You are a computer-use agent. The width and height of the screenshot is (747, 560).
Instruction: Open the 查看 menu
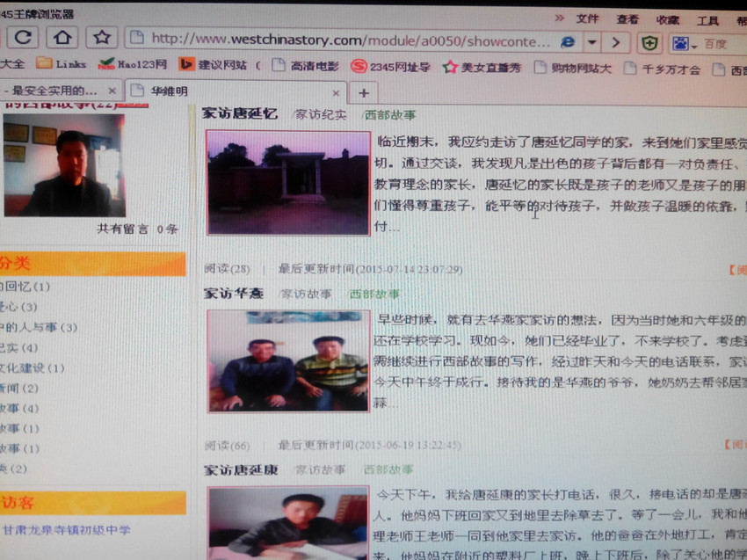(627, 19)
